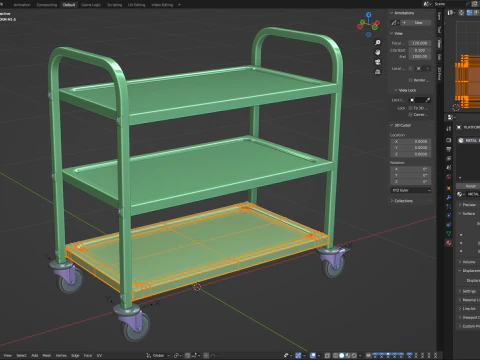Click the Clip Start value field

pyautogui.click(x=420, y=50)
